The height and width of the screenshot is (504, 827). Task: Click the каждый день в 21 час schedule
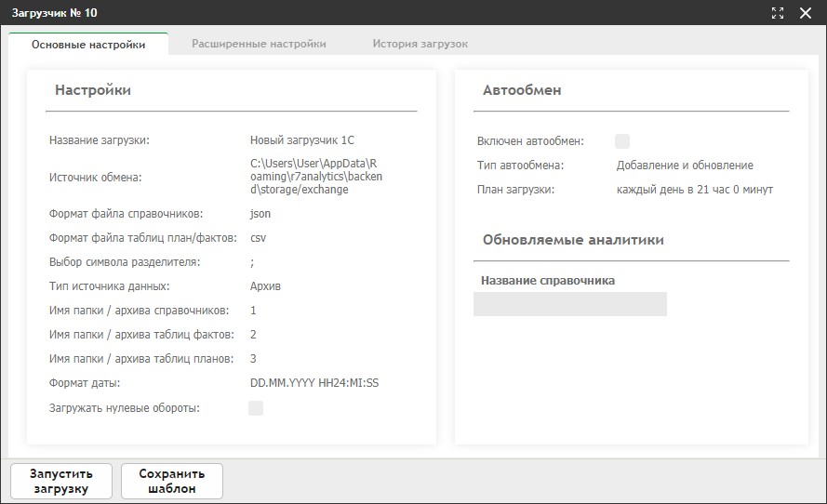(695, 190)
